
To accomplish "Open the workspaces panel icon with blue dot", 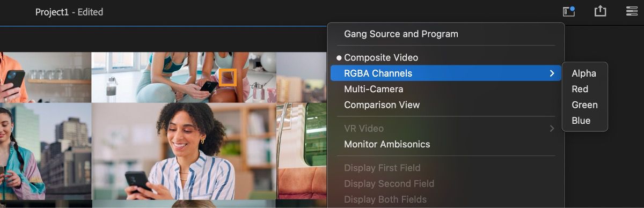I will pyautogui.click(x=568, y=11).
